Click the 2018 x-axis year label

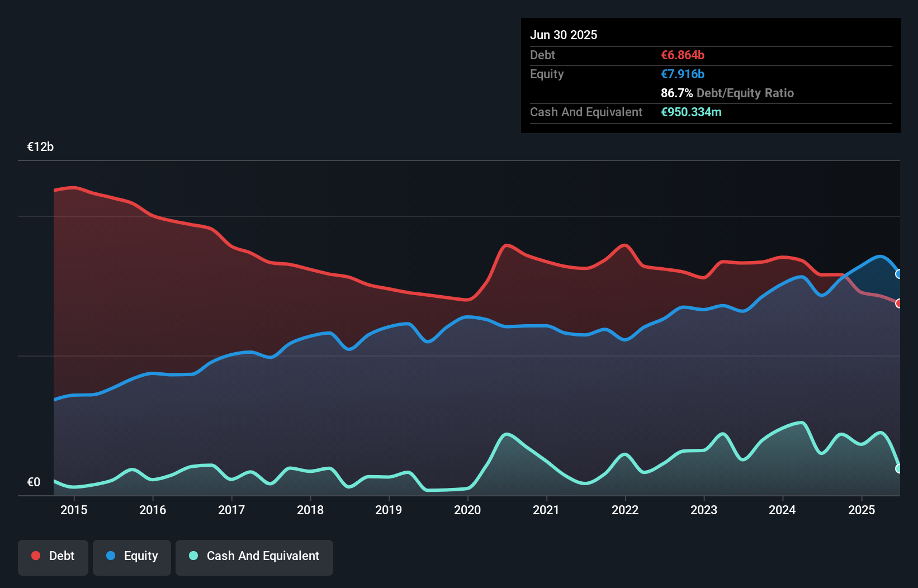pyautogui.click(x=310, y=510)
